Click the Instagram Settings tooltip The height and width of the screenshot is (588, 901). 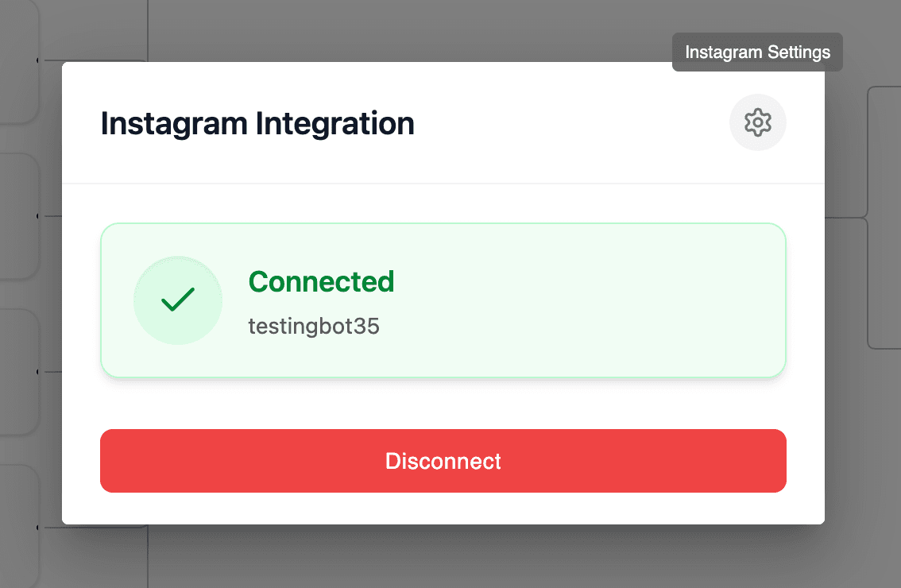pos(757,52)
